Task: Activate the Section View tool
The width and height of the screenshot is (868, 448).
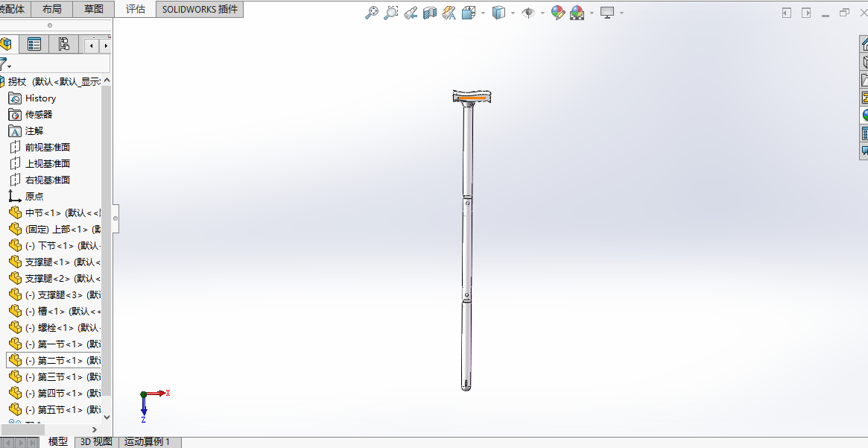Action: click(x=430, y=13)
